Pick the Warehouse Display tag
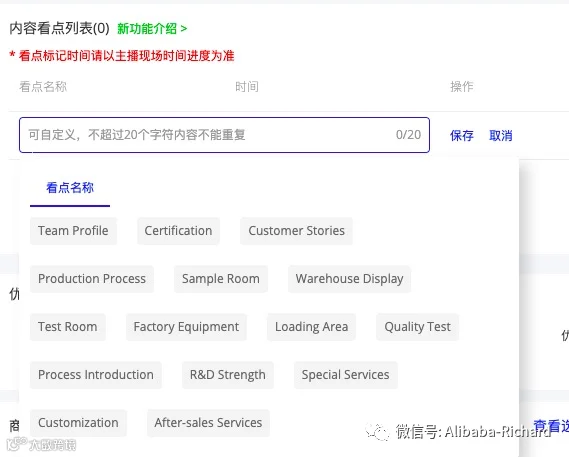Viewport: 569px width, 457px height. [349, 279]
